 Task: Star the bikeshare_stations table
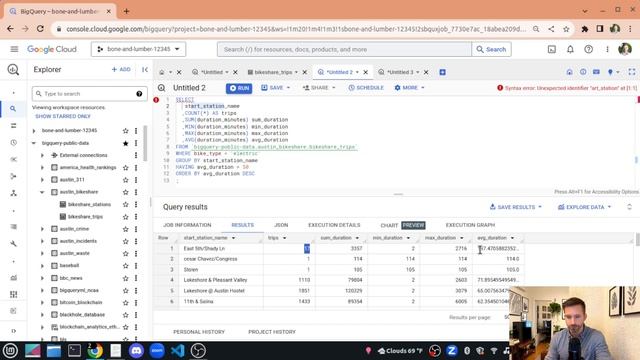click(x=125, y=204)
